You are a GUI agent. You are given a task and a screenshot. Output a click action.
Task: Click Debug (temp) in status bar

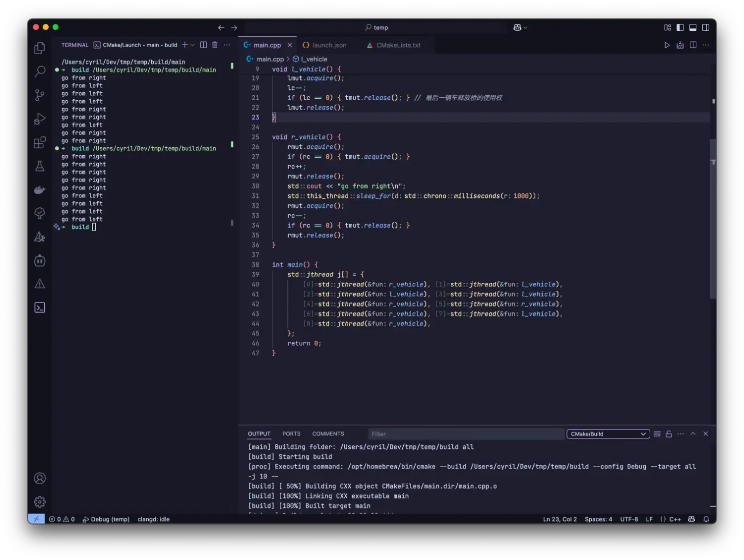coord(106,519)
